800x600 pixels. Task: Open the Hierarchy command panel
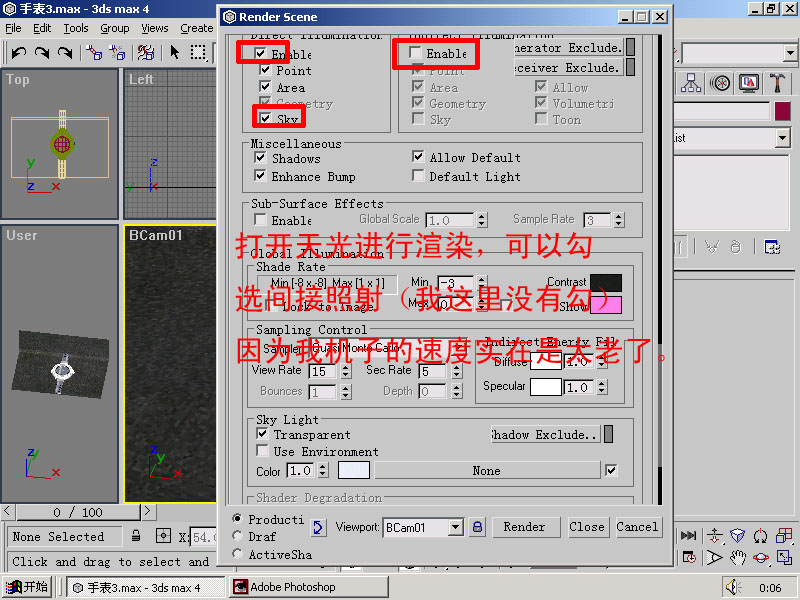point(691,83)
